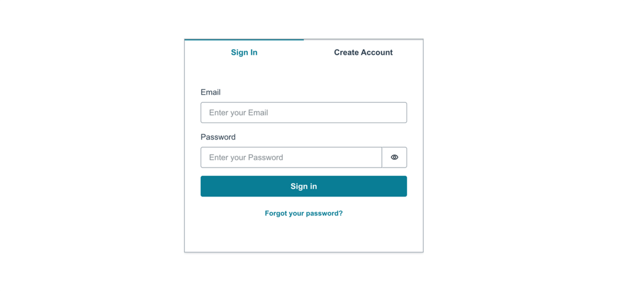Toggle password visibility with the eye button
The image size is (644, 291).
point(394,158)
